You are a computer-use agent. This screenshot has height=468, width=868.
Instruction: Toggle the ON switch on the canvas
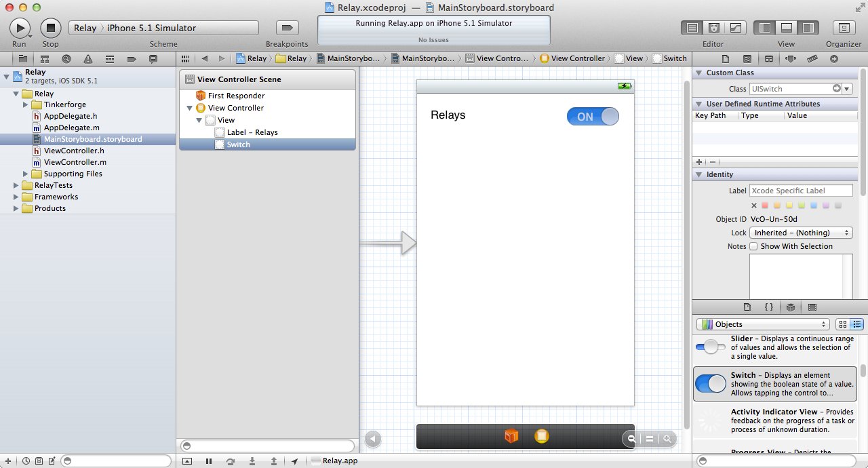coord(593,117)
